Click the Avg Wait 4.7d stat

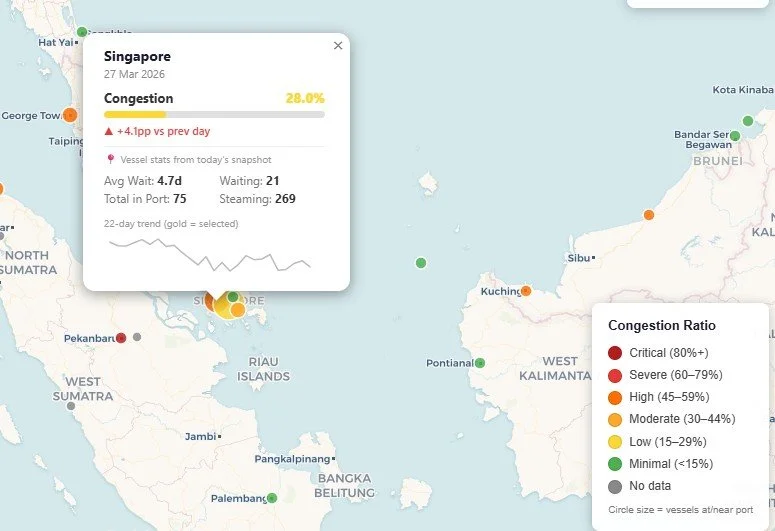(x=143, y=181)
